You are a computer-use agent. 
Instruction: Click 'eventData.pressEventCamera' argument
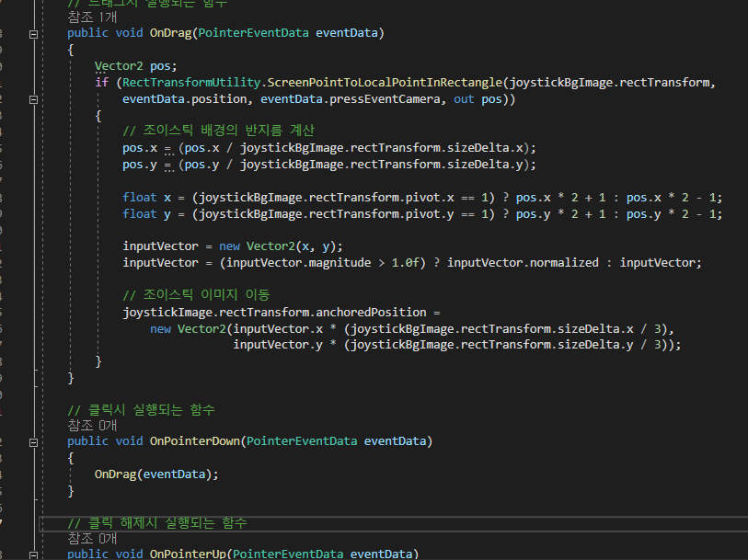coord(351,99)
